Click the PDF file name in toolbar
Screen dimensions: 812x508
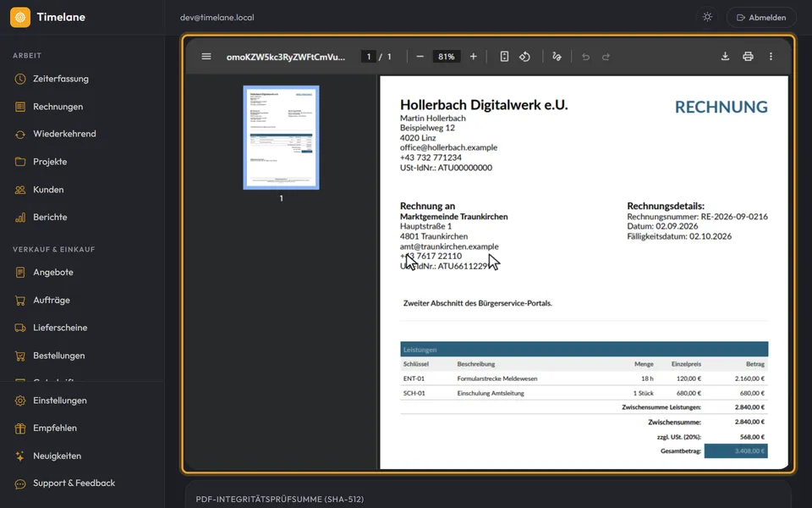coord(285,57)
